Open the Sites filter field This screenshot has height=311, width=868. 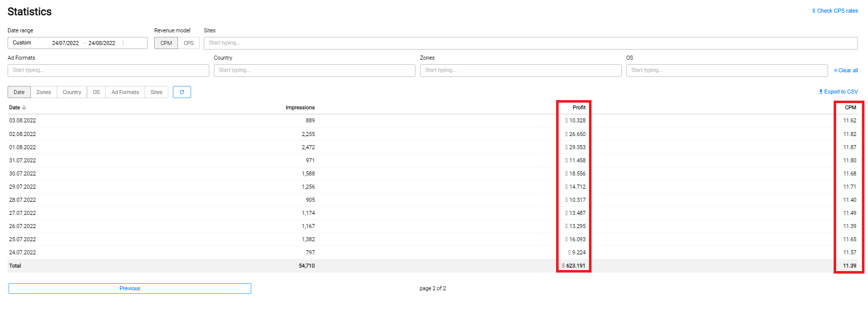point(530,43)
